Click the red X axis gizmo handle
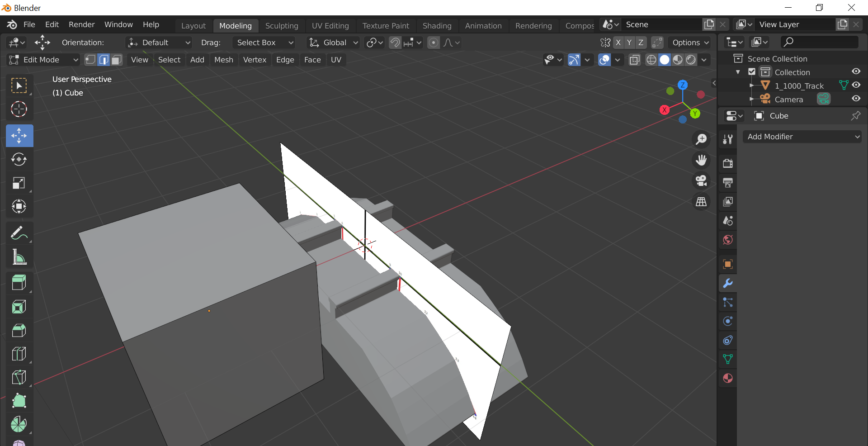Viewport: 868px width, 446px height. 665,110
